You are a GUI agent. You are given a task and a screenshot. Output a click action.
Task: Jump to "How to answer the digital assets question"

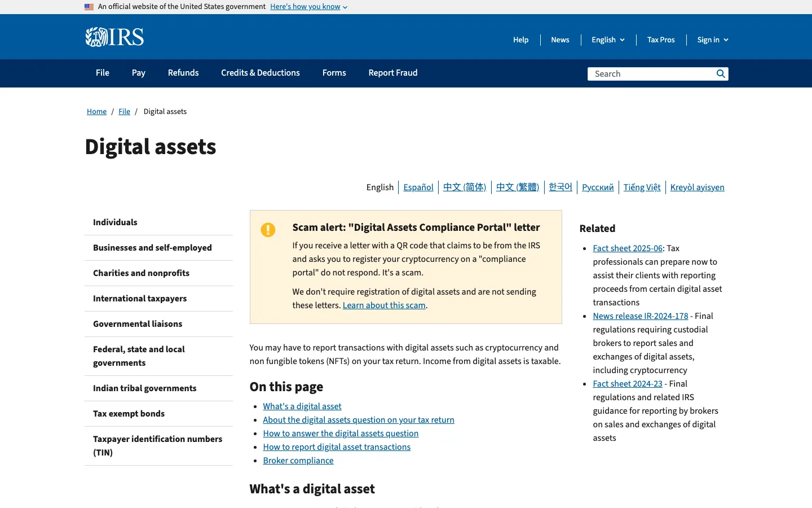[x=341, y=433]
